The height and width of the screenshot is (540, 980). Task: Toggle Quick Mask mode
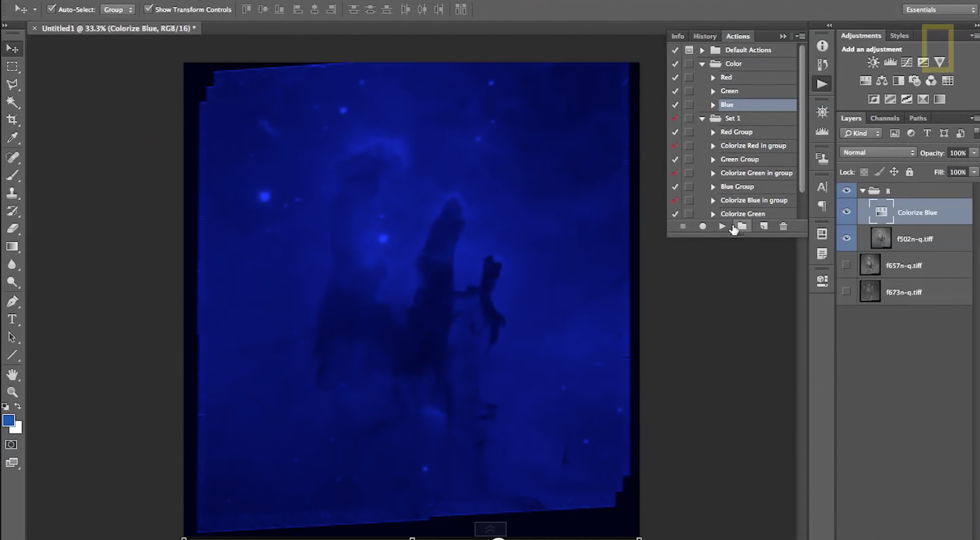pos(11,445)
